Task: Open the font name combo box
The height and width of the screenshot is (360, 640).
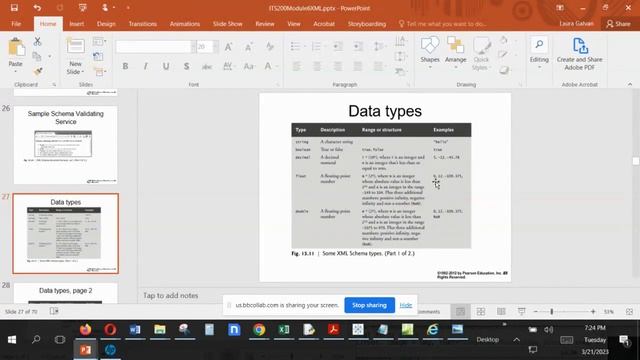Action: point(155,47)
